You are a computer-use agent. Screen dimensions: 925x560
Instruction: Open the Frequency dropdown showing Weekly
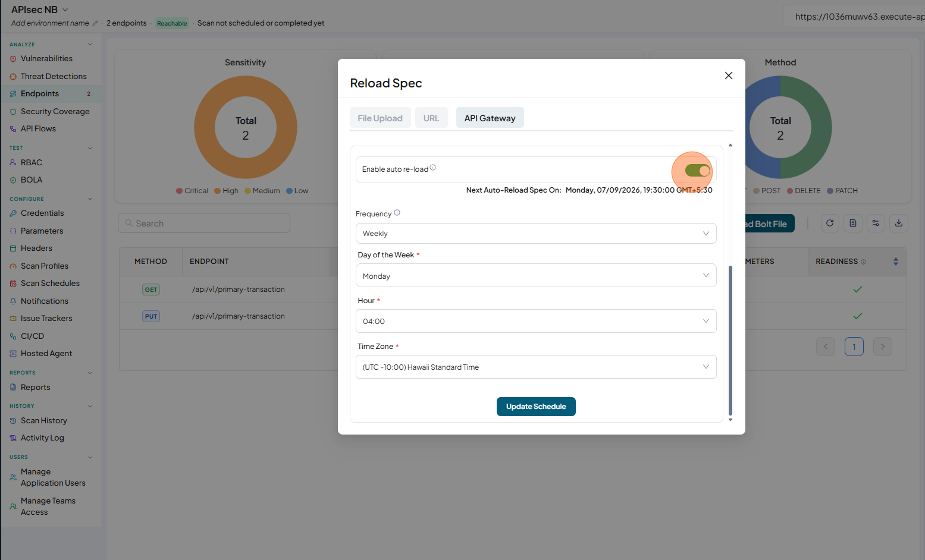pyautogui.click(x=536, y=234)
